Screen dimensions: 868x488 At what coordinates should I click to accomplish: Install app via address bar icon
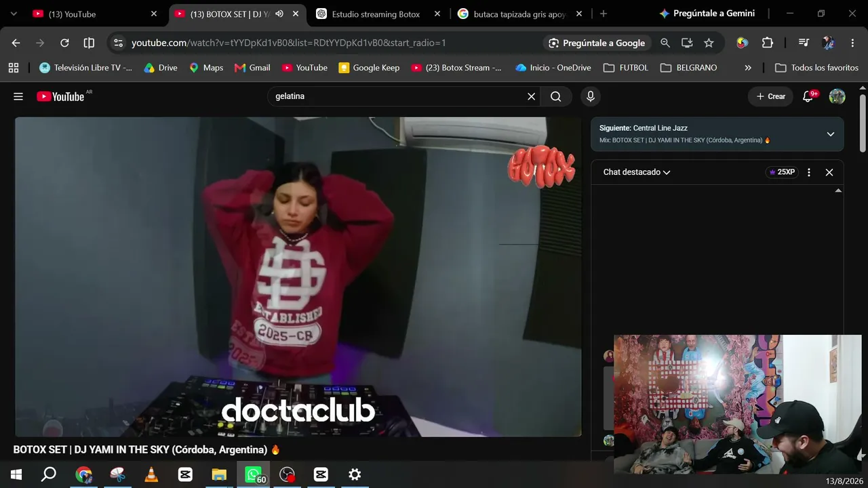[x=687, y=43]
